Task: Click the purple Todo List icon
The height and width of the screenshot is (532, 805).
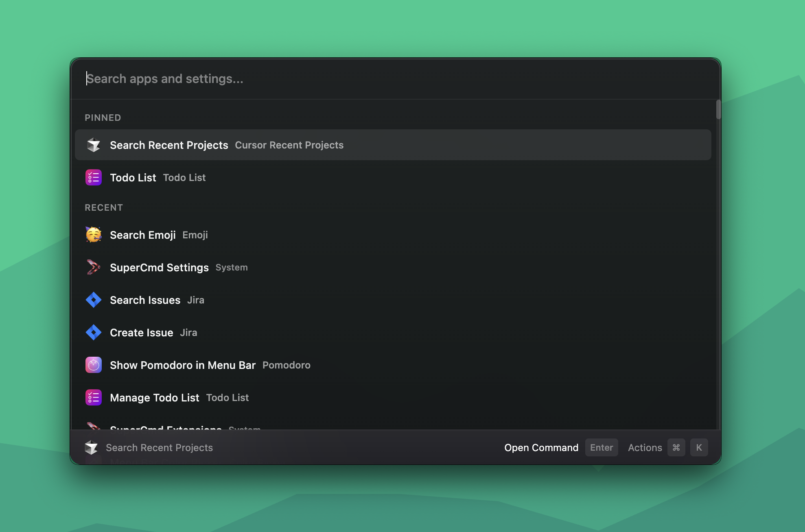Action: pos(93,177)
